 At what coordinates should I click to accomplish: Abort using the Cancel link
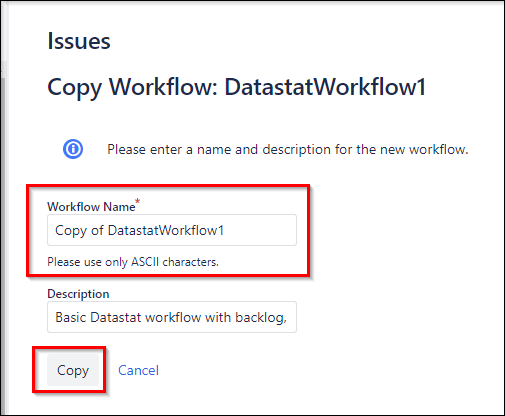pyautogui.click(x=138, y=370)
